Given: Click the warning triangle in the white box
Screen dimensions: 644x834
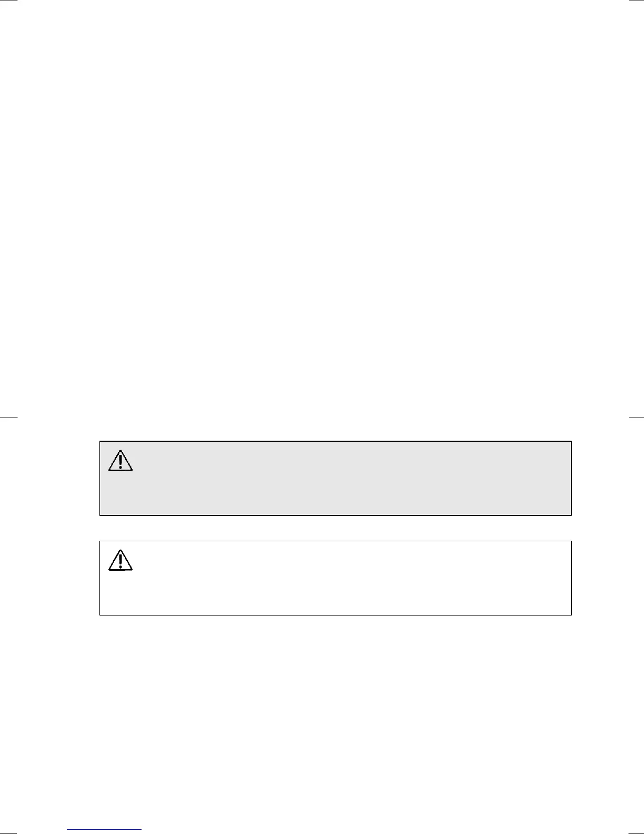Looking at the screenshot, I should [x=120, y=560].
